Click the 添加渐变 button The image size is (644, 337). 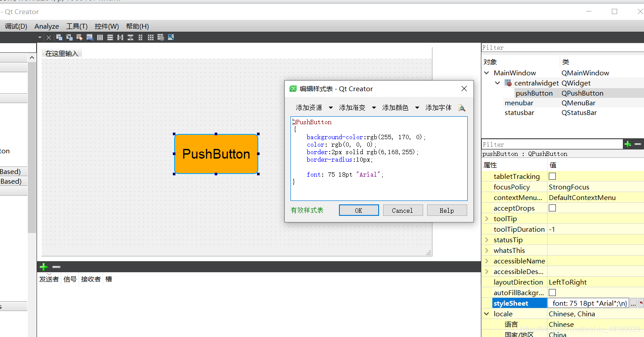[352, 107]
